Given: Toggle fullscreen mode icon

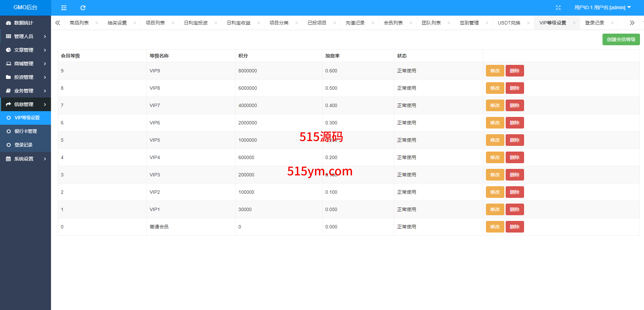Looking at the screenshot, I should pos(558,8).
